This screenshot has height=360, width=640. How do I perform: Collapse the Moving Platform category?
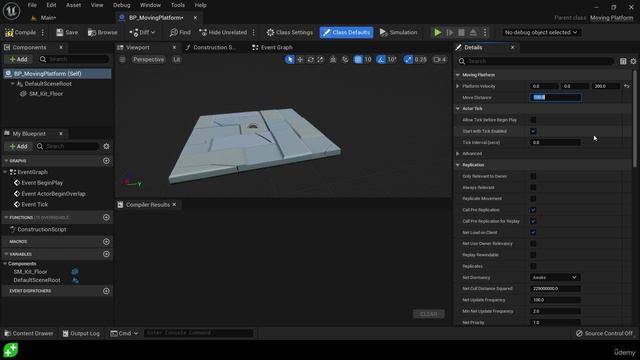[x=458, y=75]
